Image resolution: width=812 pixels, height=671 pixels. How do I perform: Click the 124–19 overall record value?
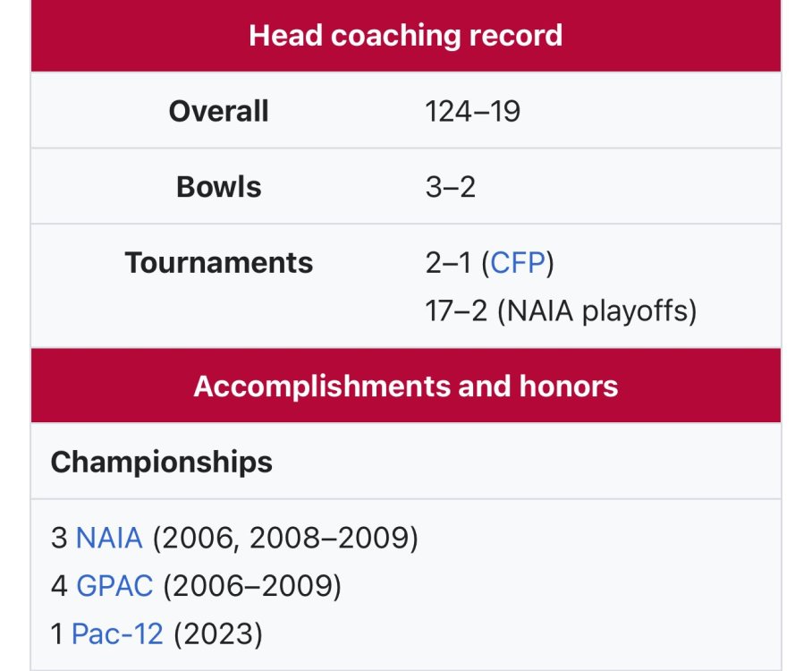[x=473, y=111]
